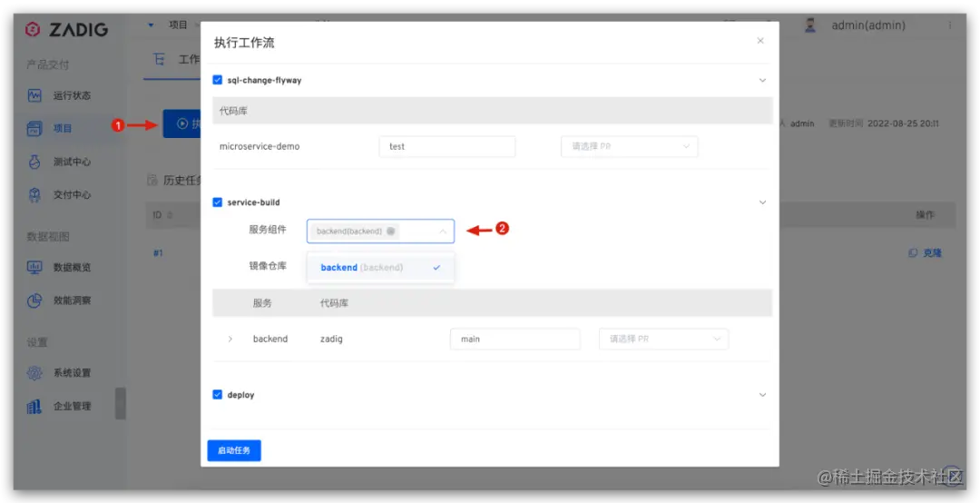Uncheck the service-build checkbox
The image size is (980, 503).
(x=218, y=202)
